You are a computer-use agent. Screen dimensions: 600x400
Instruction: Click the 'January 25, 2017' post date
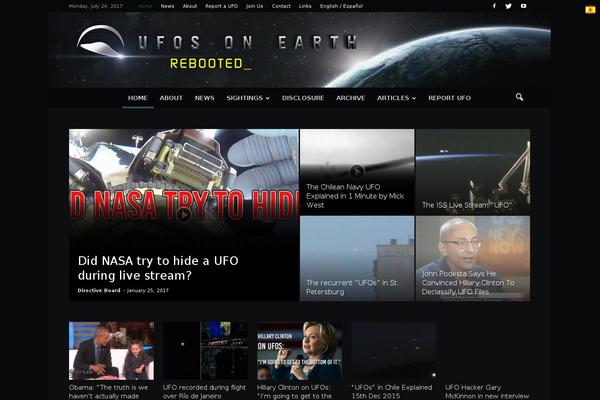(147, 291)
